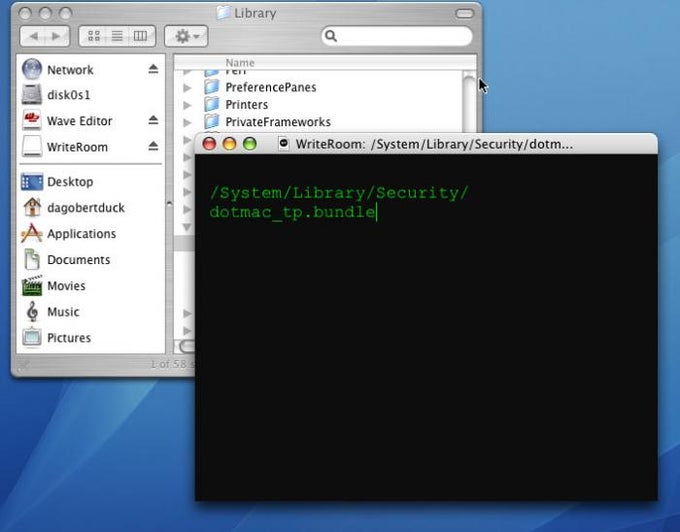Screen dimensions: 680x532
Task: Eject the Network item in sidebar
Action: click(x=153, y=69)
